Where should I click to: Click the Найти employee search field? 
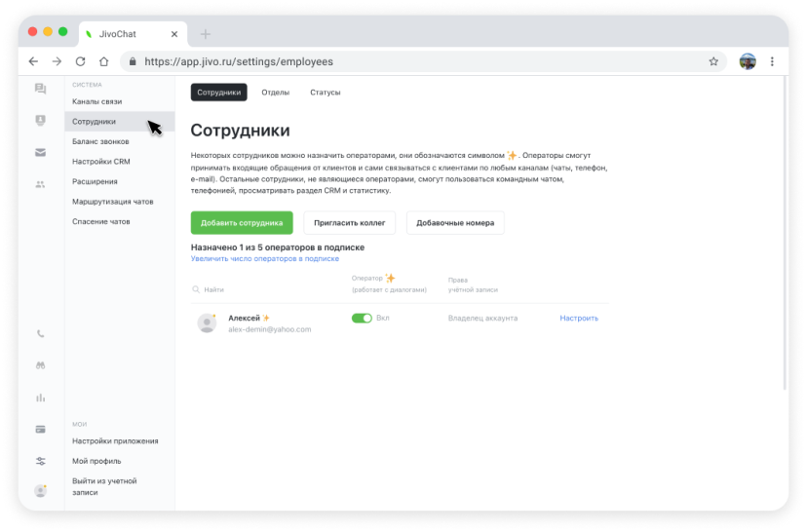point(263,289)
